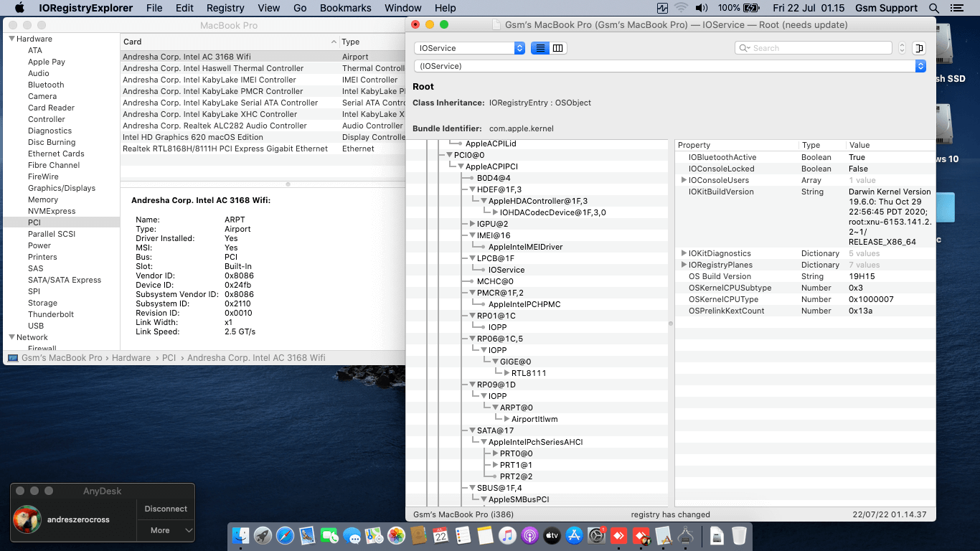Launch Launchpad from the Dock
This screenshot has width=980, height=551.
(x=263, y=535)
